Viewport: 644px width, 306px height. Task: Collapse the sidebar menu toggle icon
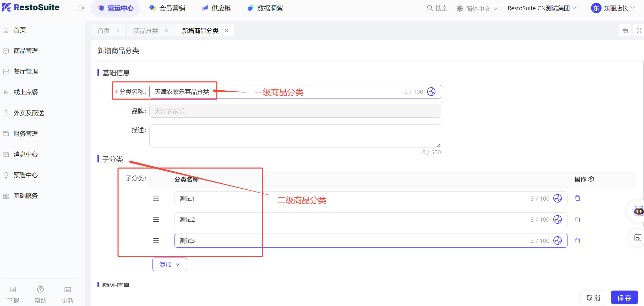coord(81,8)
